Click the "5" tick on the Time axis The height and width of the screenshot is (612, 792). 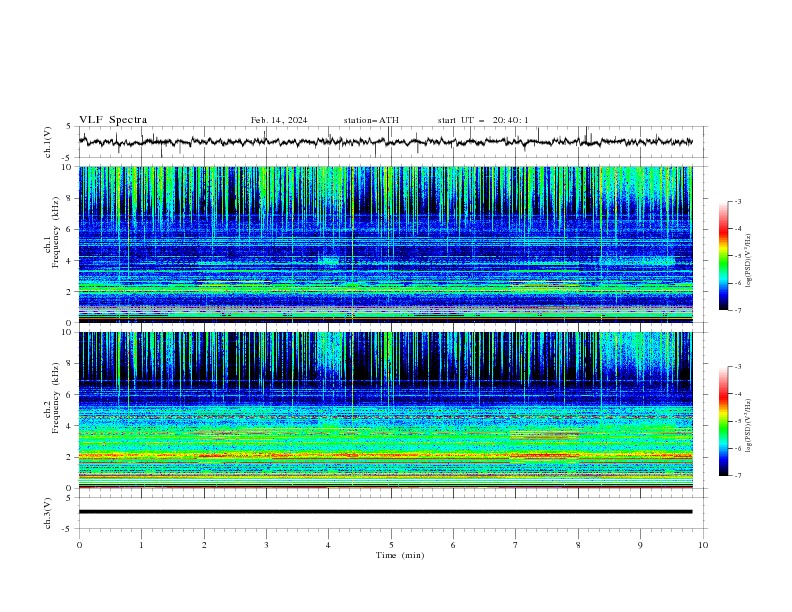click(391, 545)
